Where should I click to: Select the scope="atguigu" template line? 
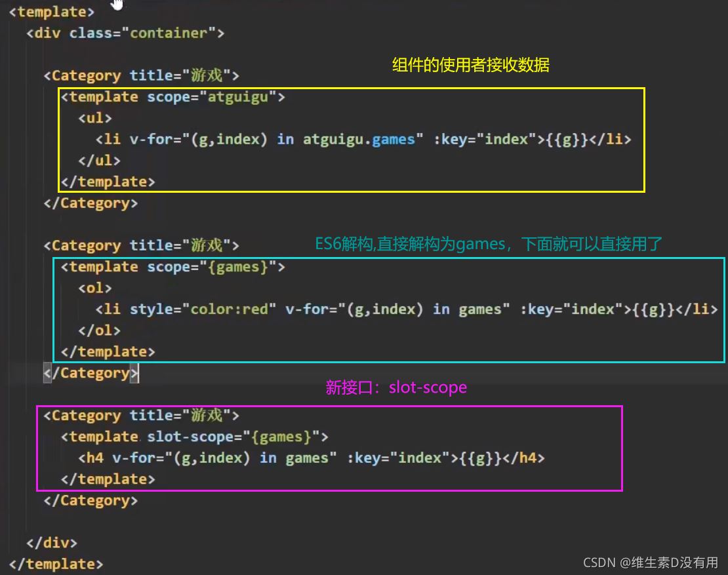tap(172, 96)
